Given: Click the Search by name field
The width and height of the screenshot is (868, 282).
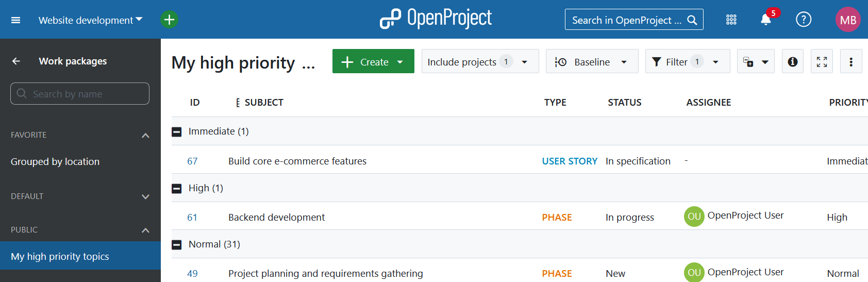Looking at the screenshot, I should [x=80, y=94].
